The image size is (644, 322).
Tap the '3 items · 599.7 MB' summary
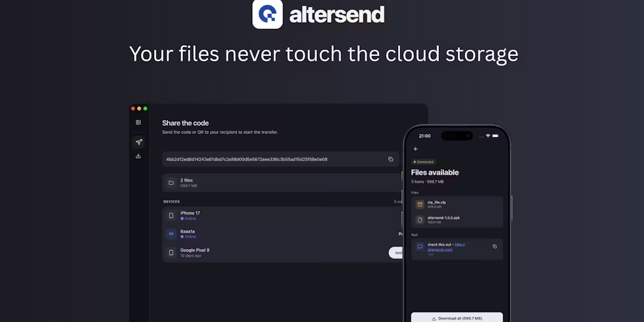tap(427, 182)
